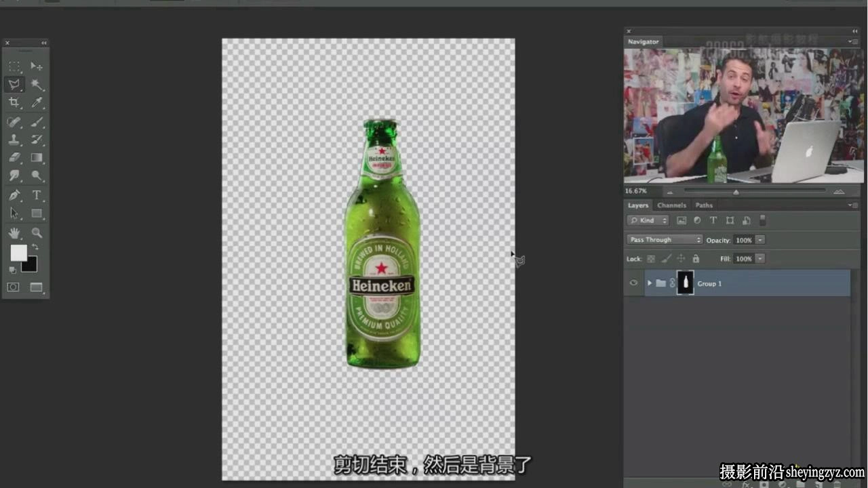This screenshot has height=488, width=868.
Task: Toggle Quick Mask mode
Action: click(x=14, y=287)
